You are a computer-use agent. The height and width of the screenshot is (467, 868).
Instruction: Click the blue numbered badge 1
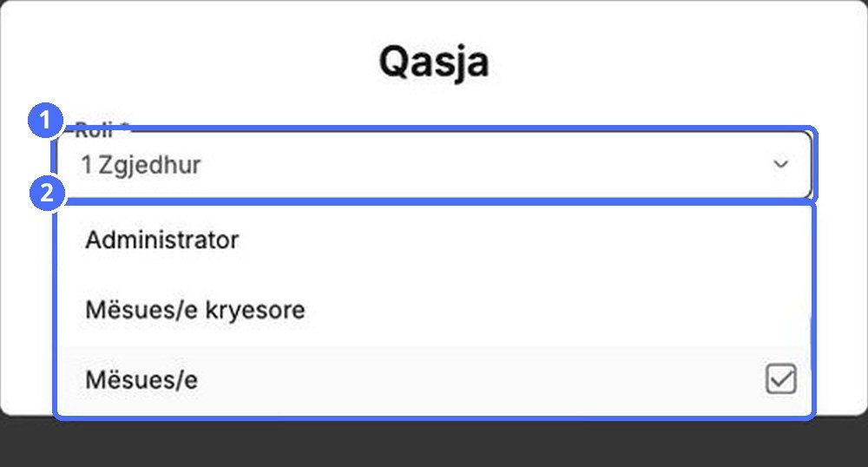(46, 120)
